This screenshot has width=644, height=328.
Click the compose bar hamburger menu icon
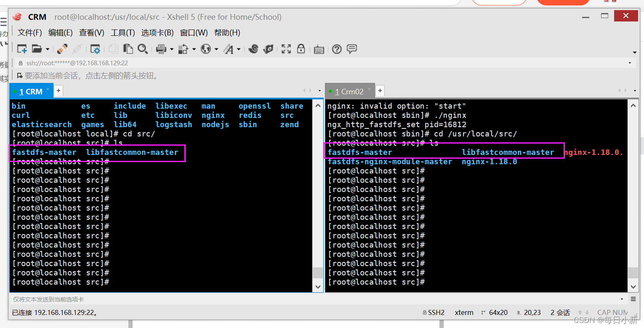point(633,299)
